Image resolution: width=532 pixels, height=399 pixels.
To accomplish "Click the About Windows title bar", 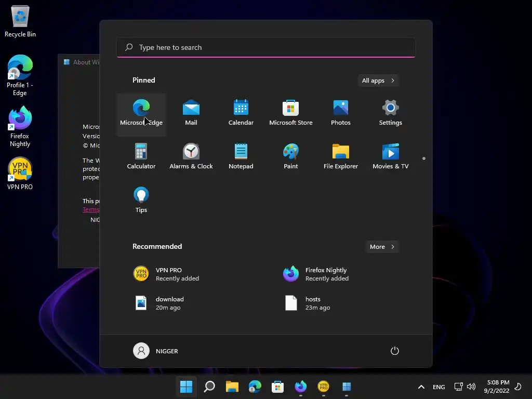I will 79,62.
